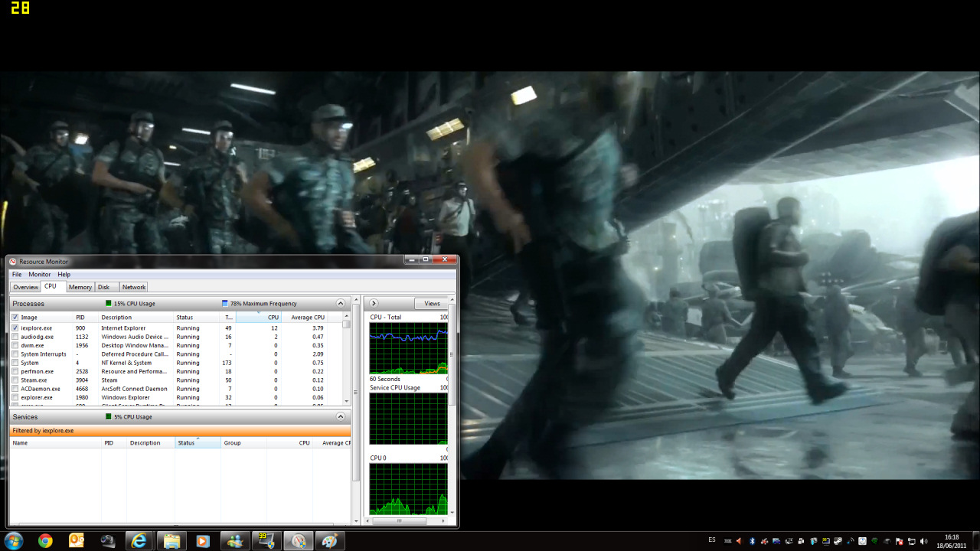Collapse the Processes section
Viewport: 980px width, 551px height.
pos(341,304)
